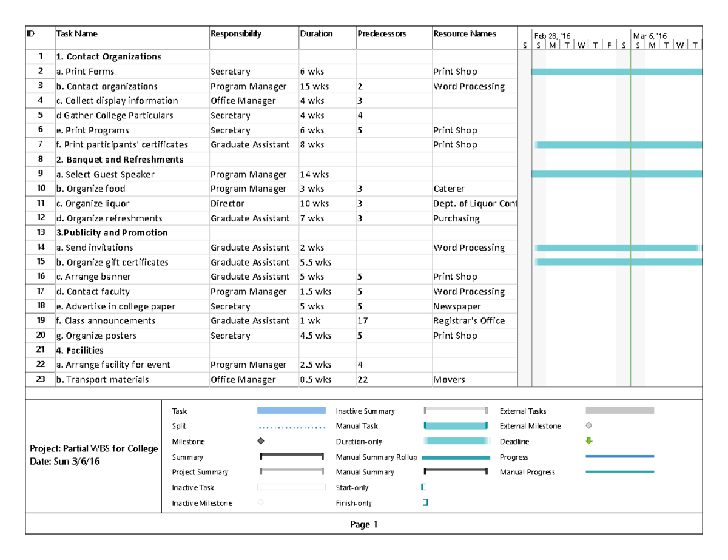Click the green Deadline arrow in the legend
The image size is (728, 560).
(588, 441)
